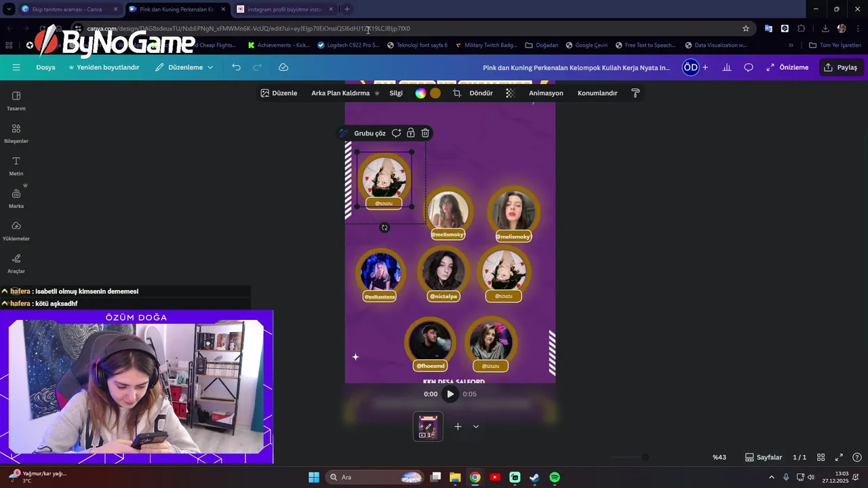Enter fullscreen presentation mode
Image resolution: width=868 pixels, height=488 pixels.
839,457
